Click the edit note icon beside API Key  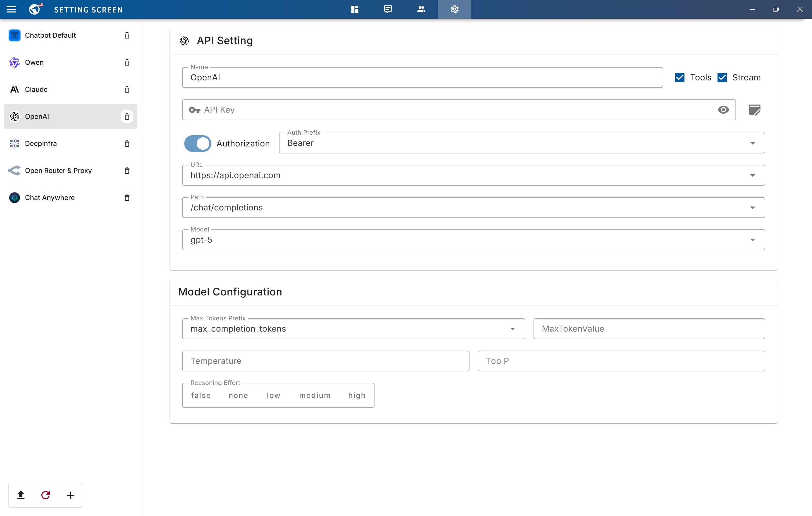(754, 110)
